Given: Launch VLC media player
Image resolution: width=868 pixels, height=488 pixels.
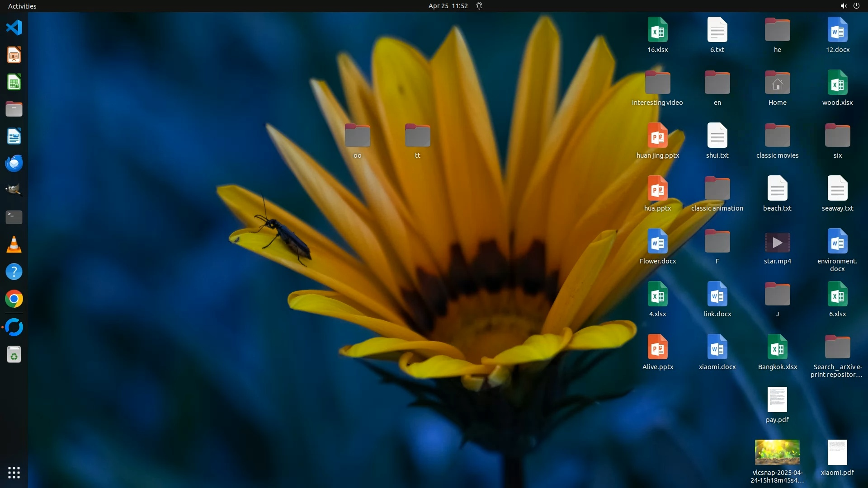Looking at the screenshot, I should coord(14,244).
